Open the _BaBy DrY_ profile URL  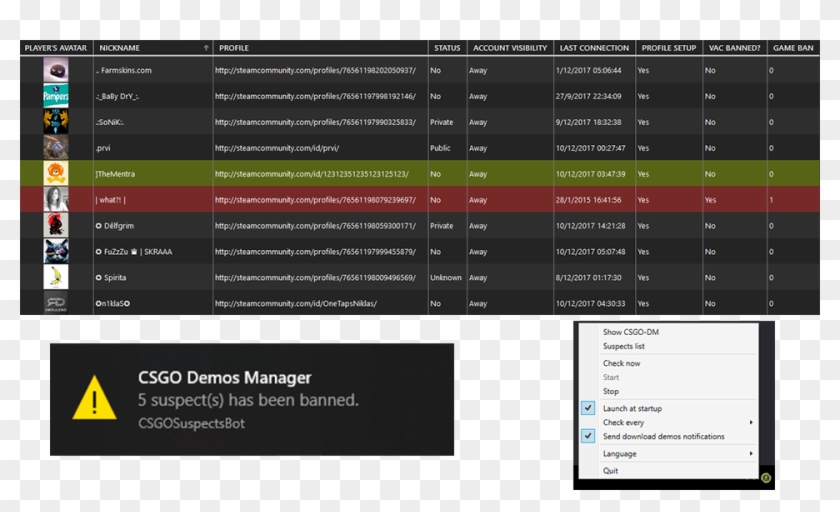(x=315, y=96)
